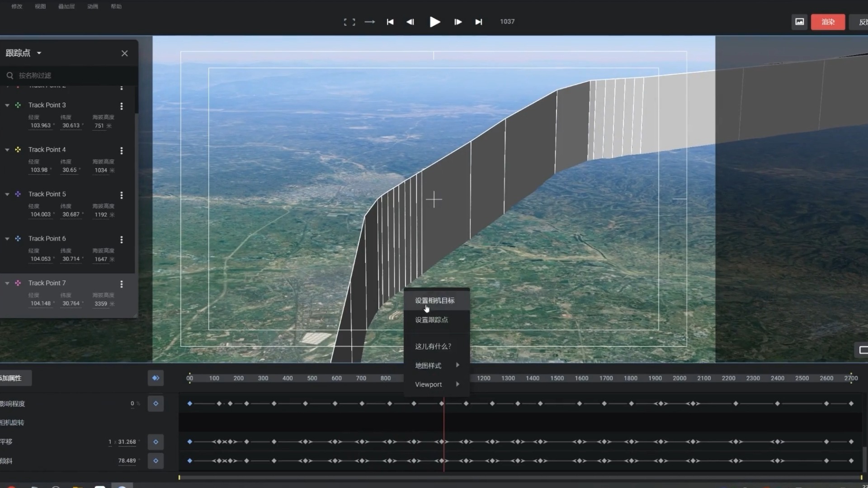Step forward one frame

pos(458,22)
